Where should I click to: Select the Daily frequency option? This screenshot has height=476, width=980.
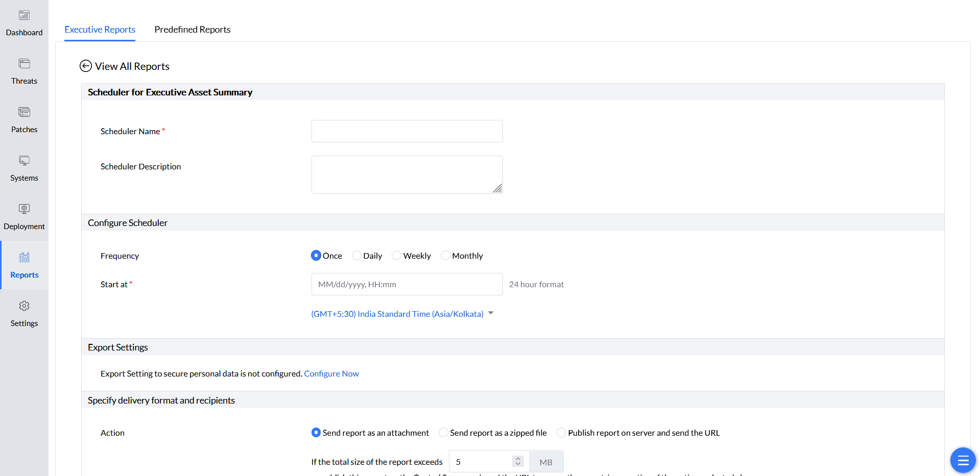point(357,256)
